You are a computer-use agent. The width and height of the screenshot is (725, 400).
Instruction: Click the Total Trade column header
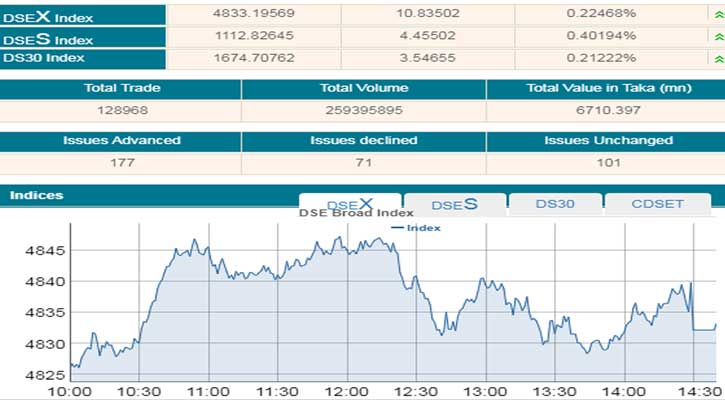click(x=122, y=89)
